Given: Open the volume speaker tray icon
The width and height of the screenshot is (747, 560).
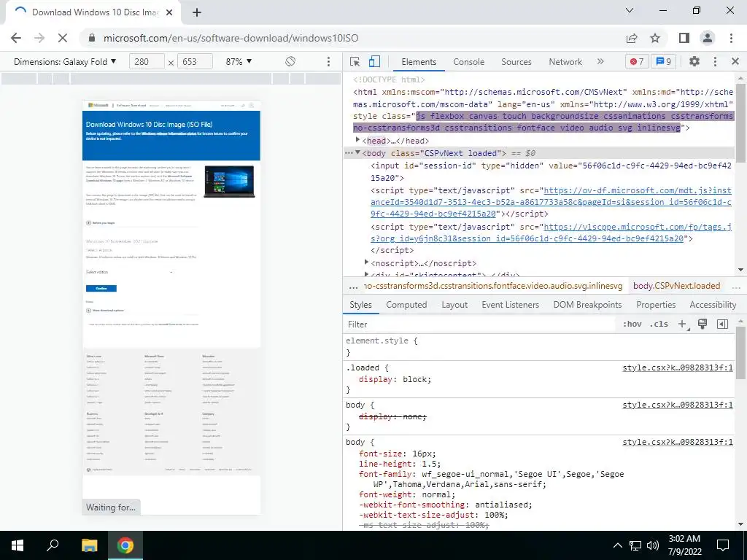Looking at the screenshot, I should [x=653, y=545].
